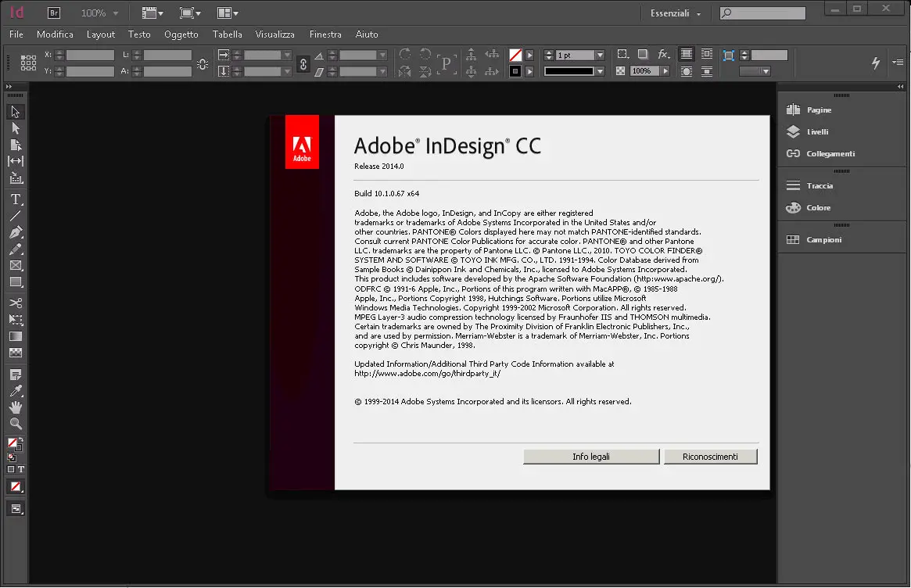Open the Modifica menu
The width and height of the screenshot is (911, 588).
coord(56,34)
